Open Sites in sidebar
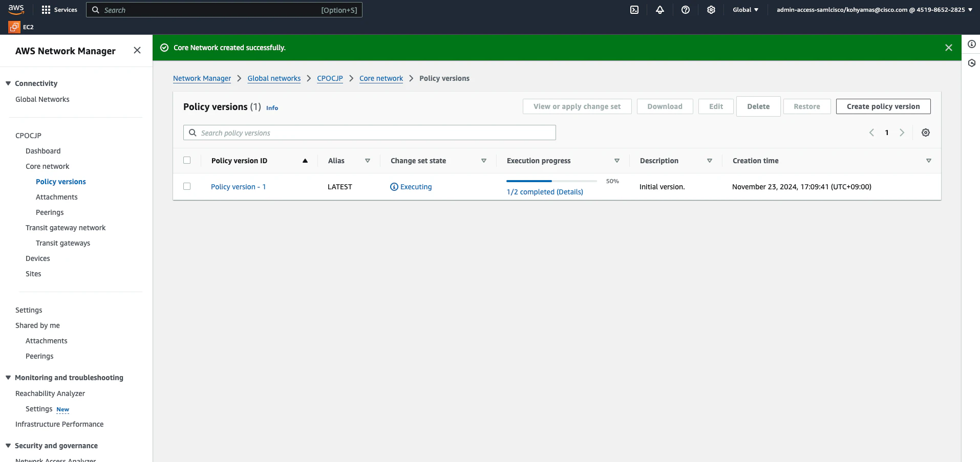980x462 pixels. (33, 274)
